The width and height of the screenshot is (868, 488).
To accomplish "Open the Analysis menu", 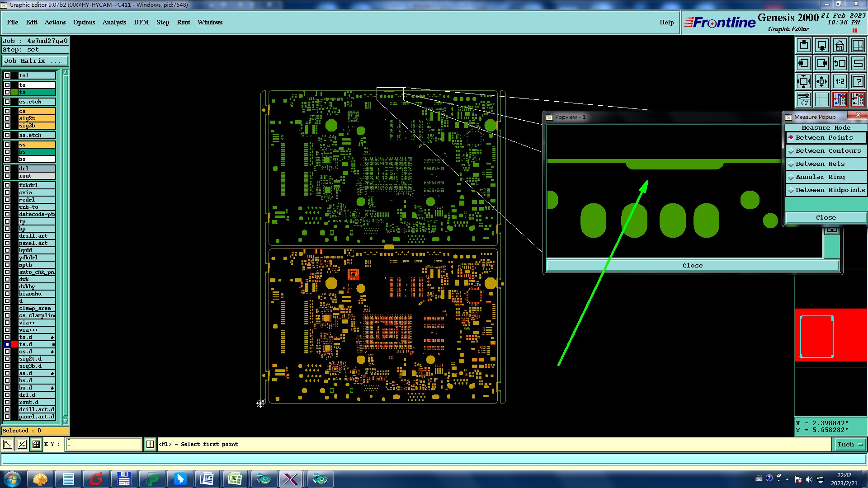I will tap(114, 22).
